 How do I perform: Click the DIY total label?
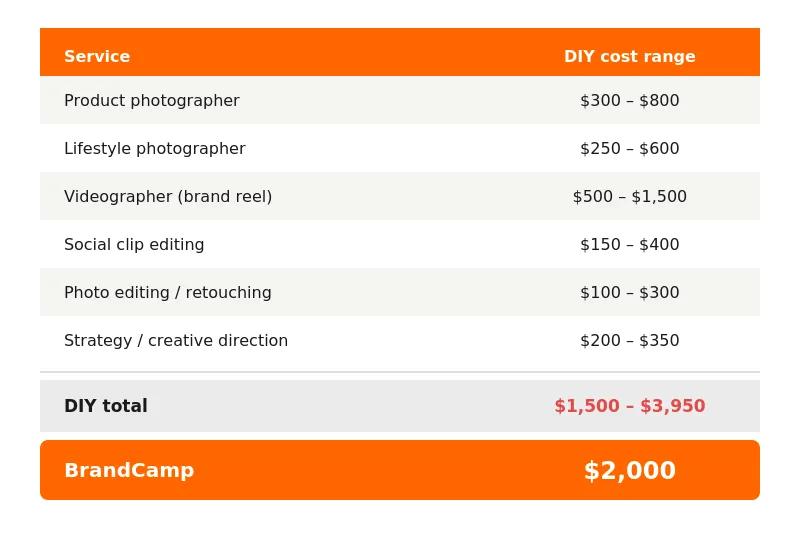[106, 406]
